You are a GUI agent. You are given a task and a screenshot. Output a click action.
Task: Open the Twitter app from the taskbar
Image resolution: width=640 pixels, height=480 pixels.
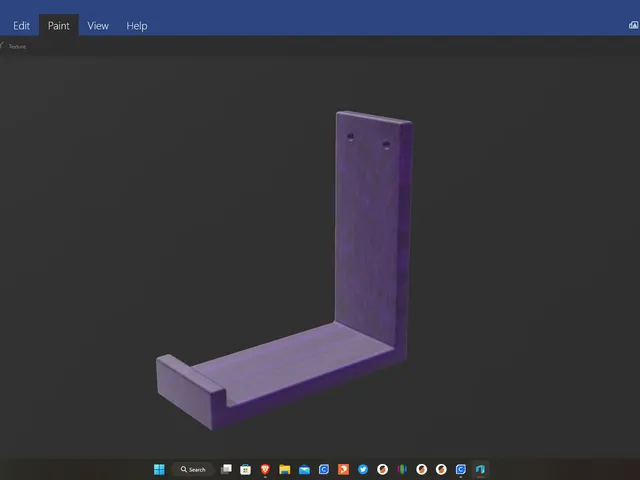[363, 469]
